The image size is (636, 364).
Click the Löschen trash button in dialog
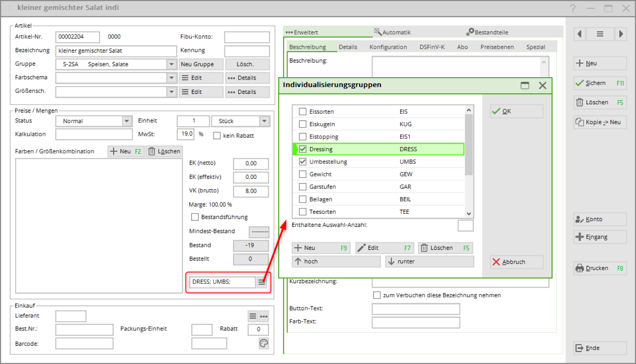pos(445,248)
